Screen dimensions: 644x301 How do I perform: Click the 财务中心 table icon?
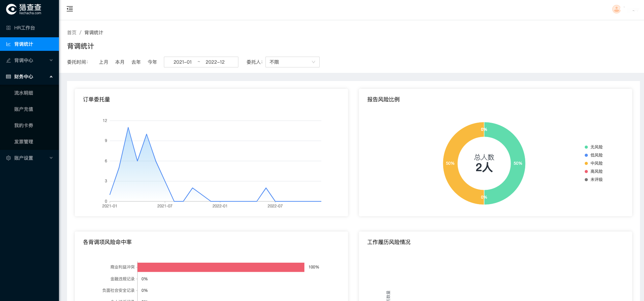point(8,77)
